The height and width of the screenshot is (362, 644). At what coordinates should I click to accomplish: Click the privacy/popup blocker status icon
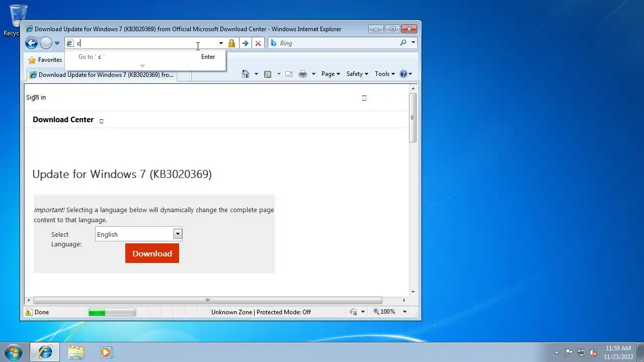pyautogui.click(x=354, y=312)
